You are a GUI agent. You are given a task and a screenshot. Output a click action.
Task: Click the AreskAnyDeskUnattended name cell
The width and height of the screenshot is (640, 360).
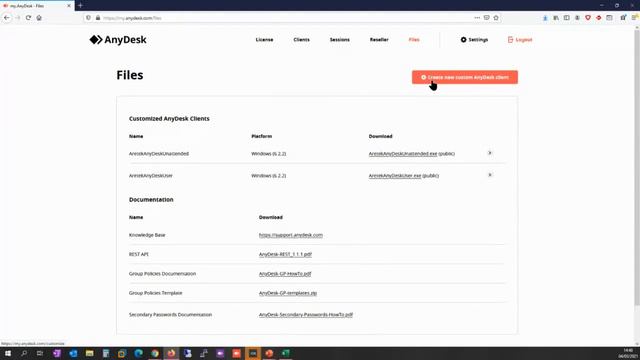(159, 154)
